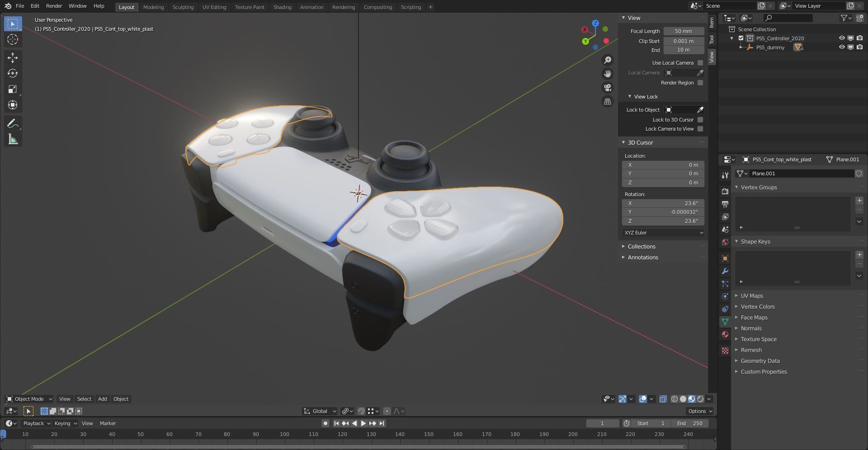Click the zoom view magnifier icon
Screen dimensions: 868x450
[x=608, y=60]
